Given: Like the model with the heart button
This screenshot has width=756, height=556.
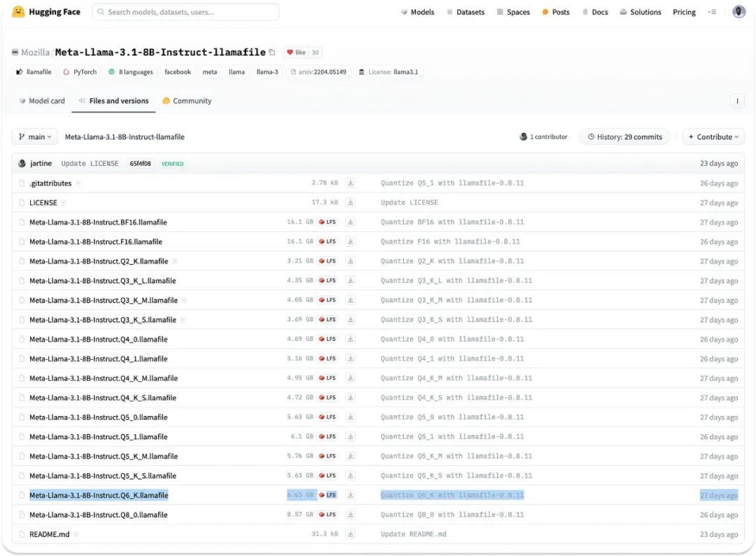Looking at the screenshot, I should 296,52.
